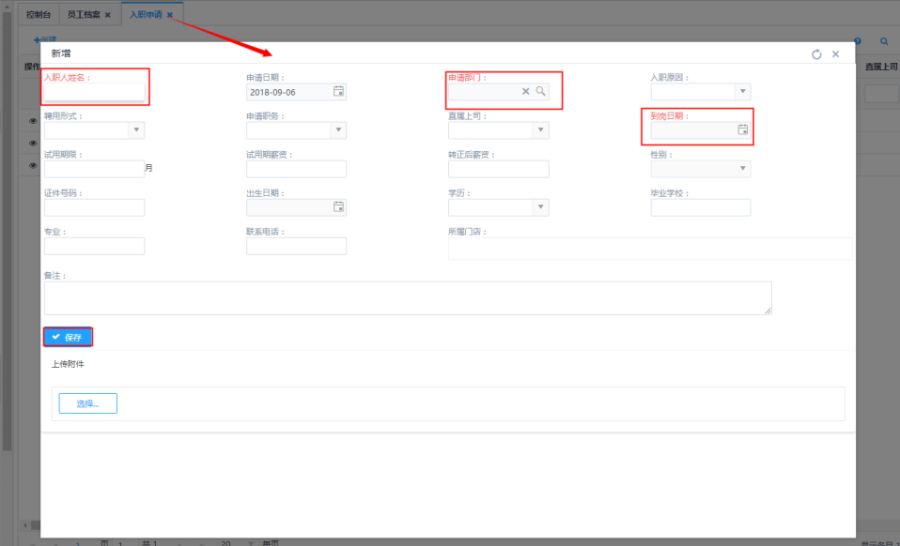900x546 pixels.
Task: Open the calendar picker for 到岗日期
Action: [x=742, y=130]
